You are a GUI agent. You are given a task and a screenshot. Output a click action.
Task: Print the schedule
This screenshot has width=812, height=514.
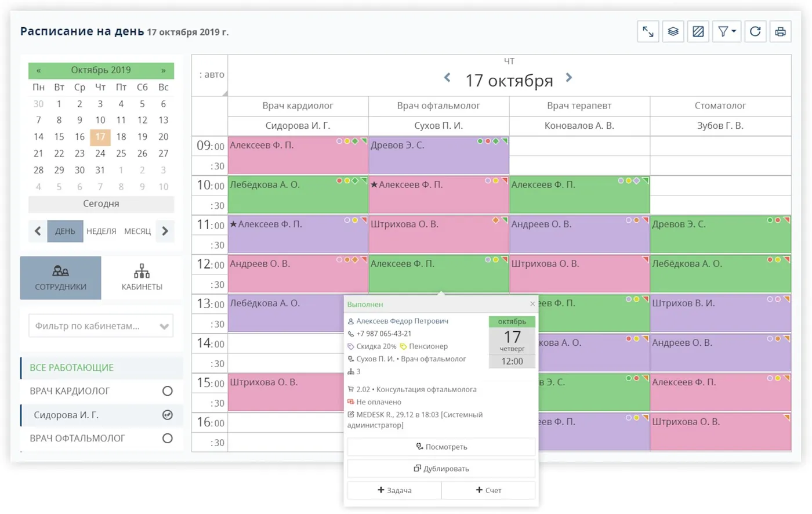(x=781, y=32)
